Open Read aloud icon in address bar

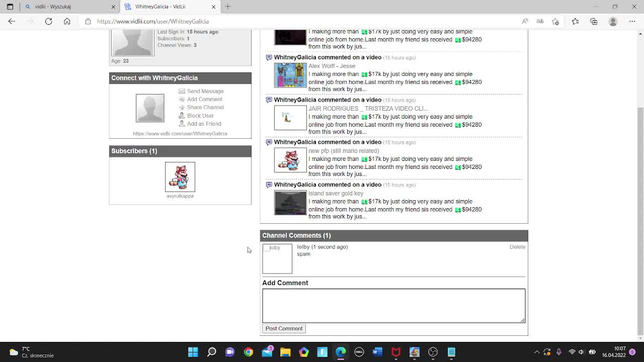(525, 21)
